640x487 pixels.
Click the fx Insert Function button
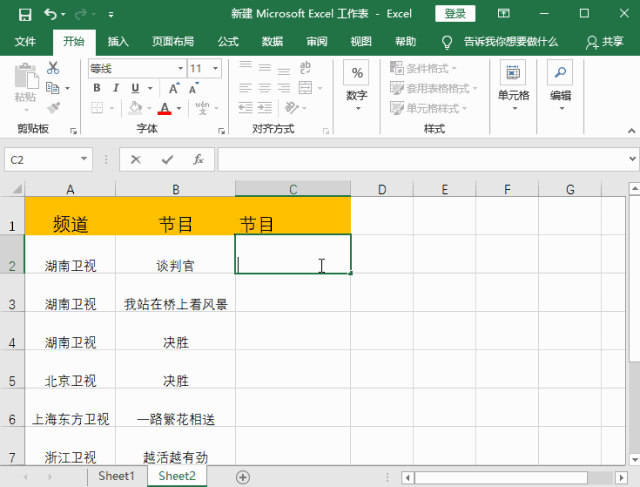(198, 160)
